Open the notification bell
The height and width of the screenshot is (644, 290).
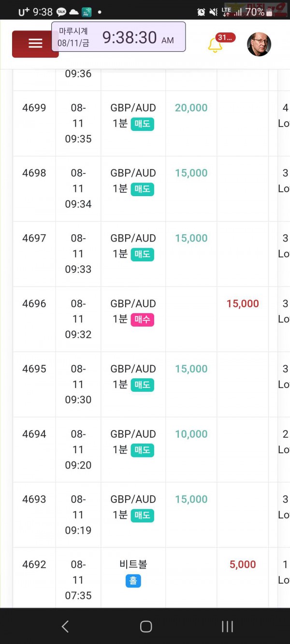(215, 45)
